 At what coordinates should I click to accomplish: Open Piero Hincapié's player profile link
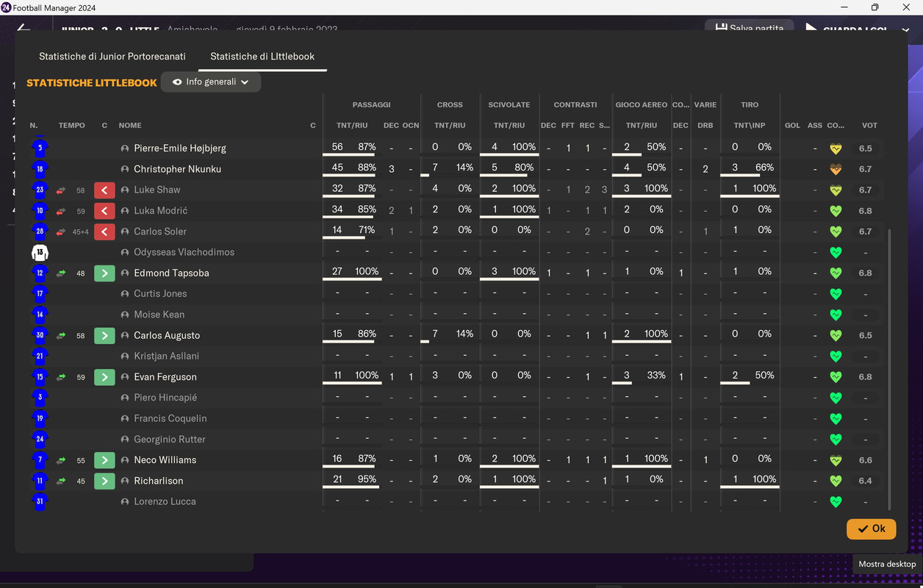(165, 398)
